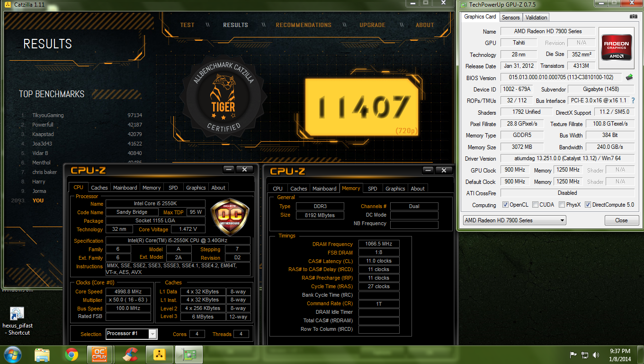Screen dimensions: 644x364
Task: Open UPGRADE tab in Catzilla
Action: click(x=372, y=25)
